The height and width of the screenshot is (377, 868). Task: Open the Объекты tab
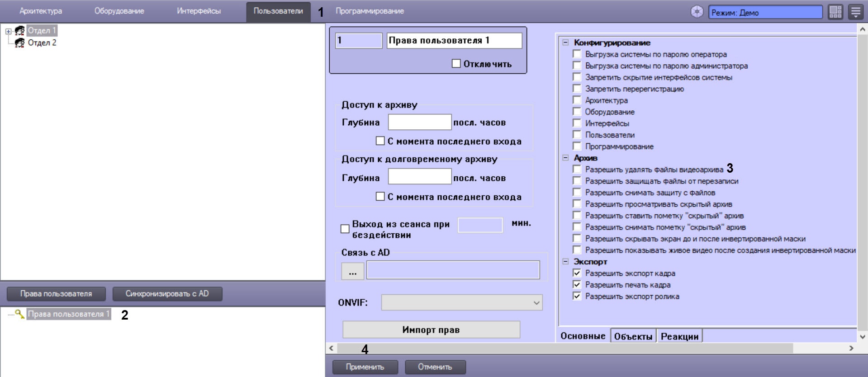[633, 336]
